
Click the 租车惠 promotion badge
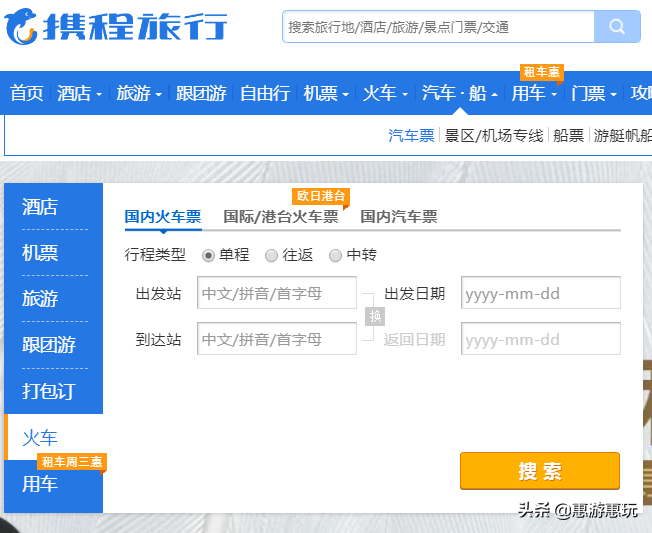point(541,72)
